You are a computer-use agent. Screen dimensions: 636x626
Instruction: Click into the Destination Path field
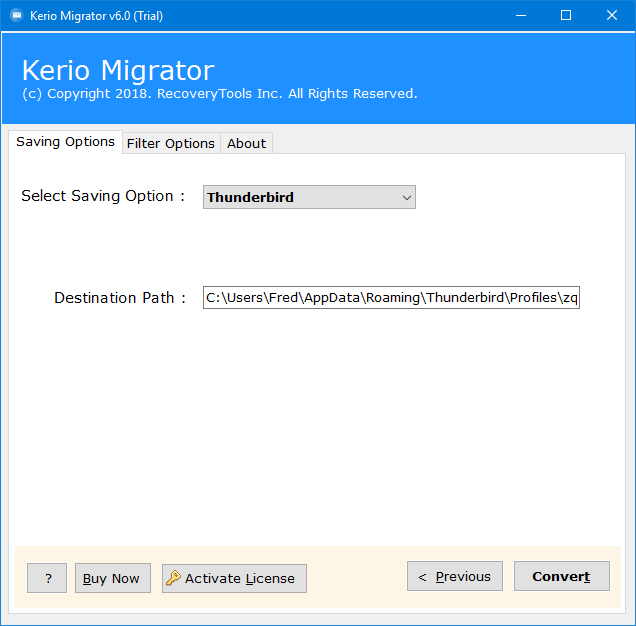(x=391, y=297)
